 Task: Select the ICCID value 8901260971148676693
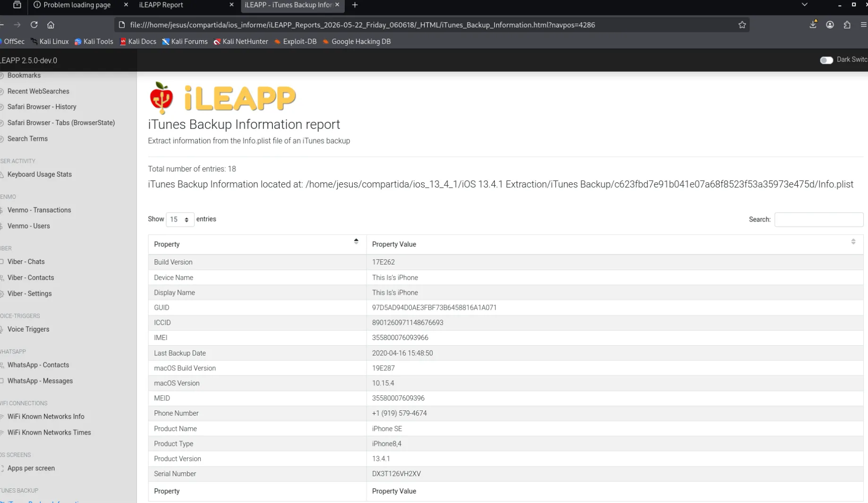(408, 323)
